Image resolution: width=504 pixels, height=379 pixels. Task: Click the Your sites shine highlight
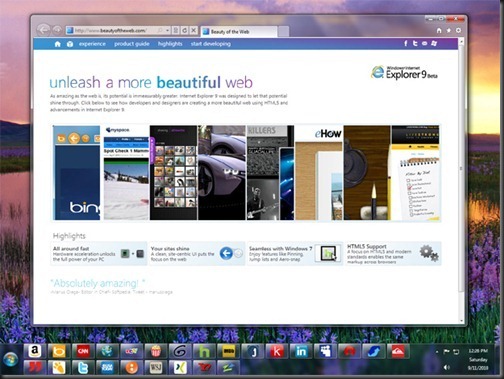tap(197, 254)
